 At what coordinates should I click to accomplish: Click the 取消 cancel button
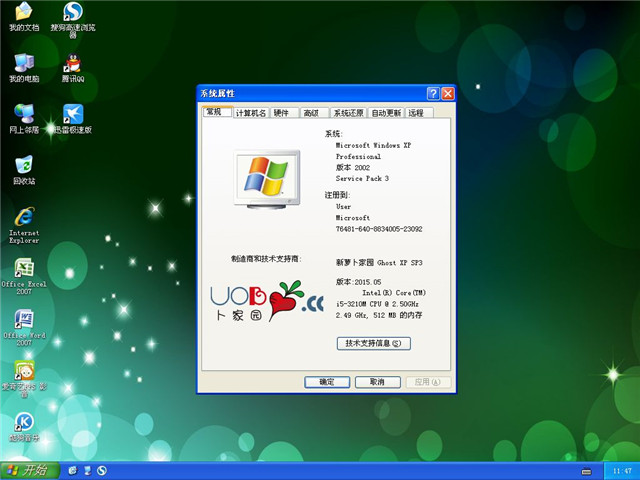pos(378,382)
